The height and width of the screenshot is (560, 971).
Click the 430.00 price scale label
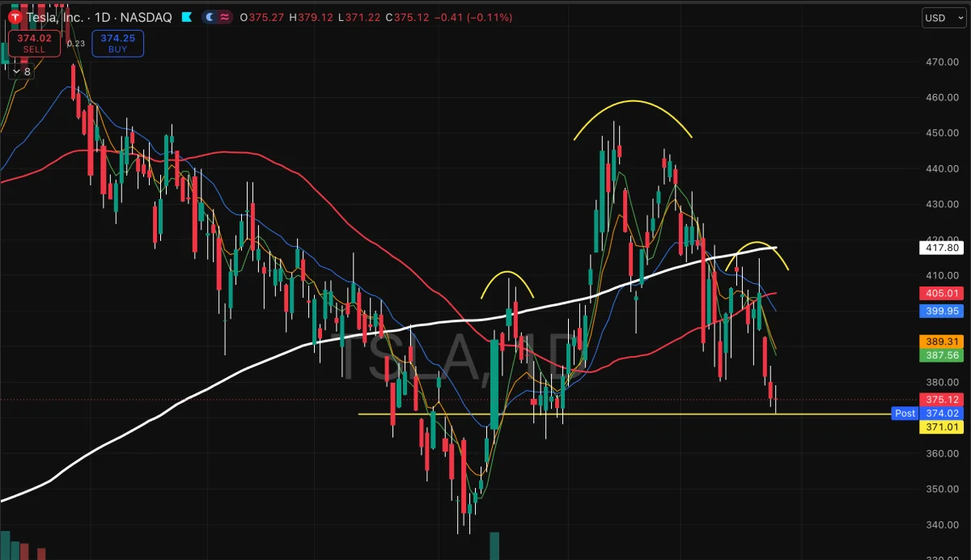point(943,204)
